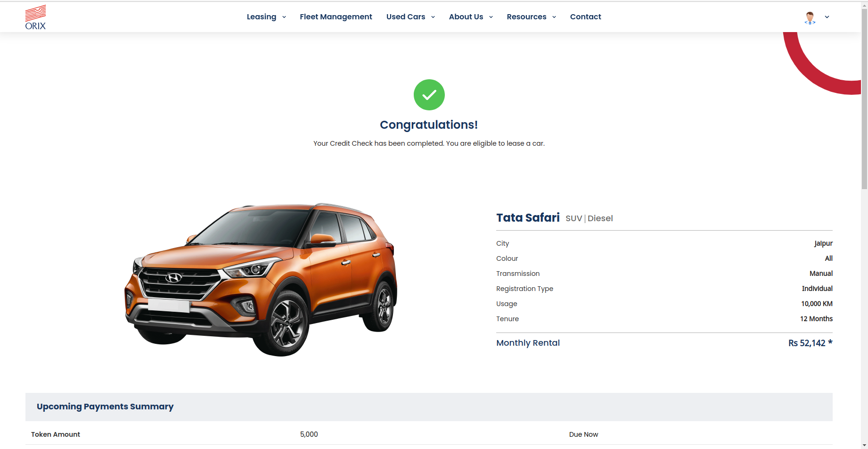Expand the Leasing chevron arrow
868x449 pixels.
284,17
